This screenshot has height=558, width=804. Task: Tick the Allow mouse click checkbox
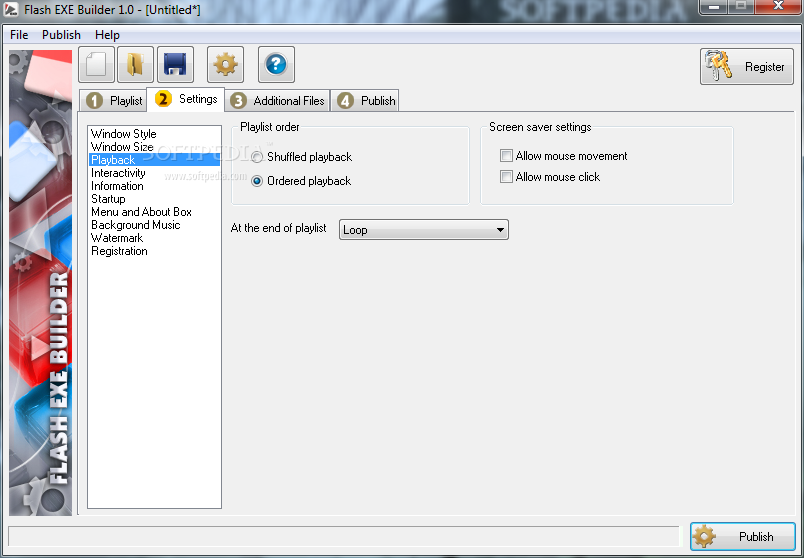[506, 176]
